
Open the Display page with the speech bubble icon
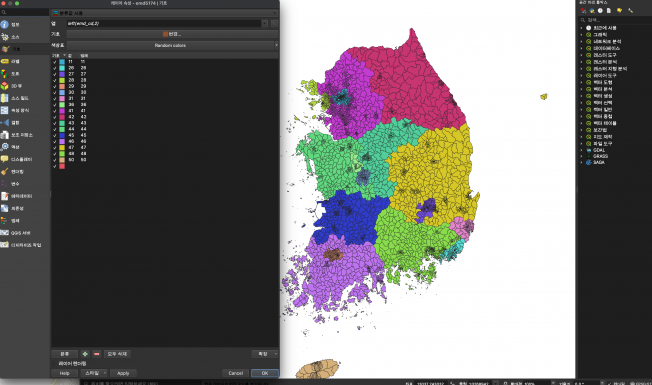click(24, 159)
